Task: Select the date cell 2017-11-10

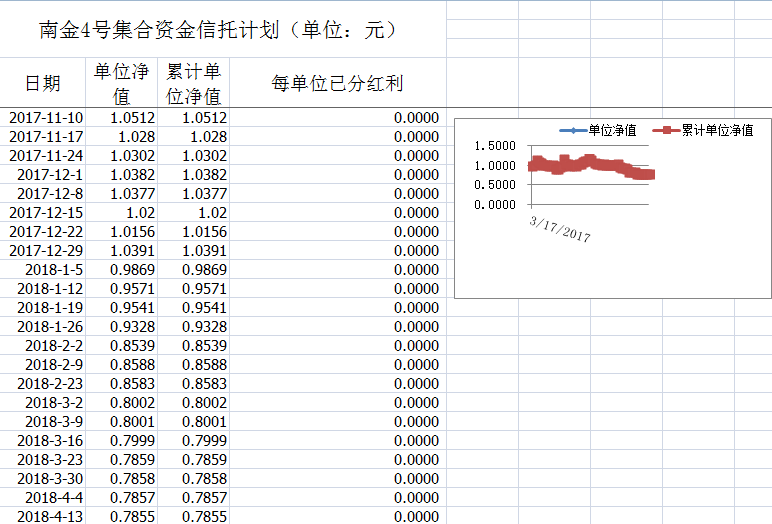Action: 47,118
